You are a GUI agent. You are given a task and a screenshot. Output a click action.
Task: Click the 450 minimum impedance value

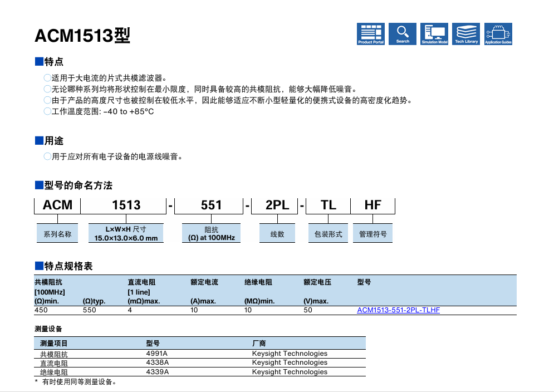click(41, 310)
